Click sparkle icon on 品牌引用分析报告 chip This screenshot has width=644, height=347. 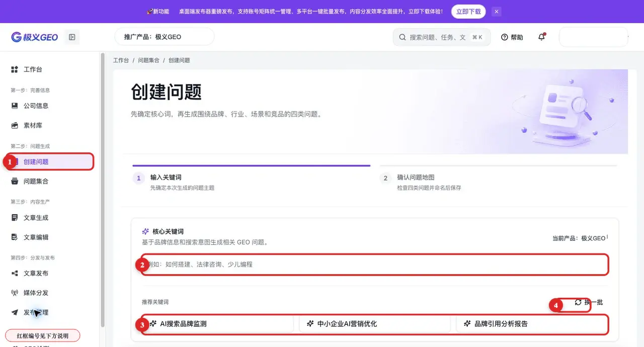click(467, 324)
